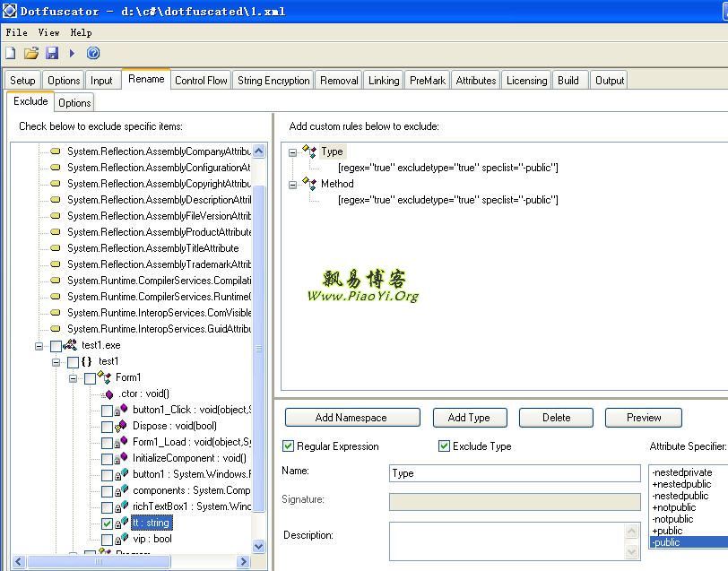This screenshot has height=571, width=728.
Task: Click the tree horizontal scrollbar thumb
Action: tap(99, 562)
